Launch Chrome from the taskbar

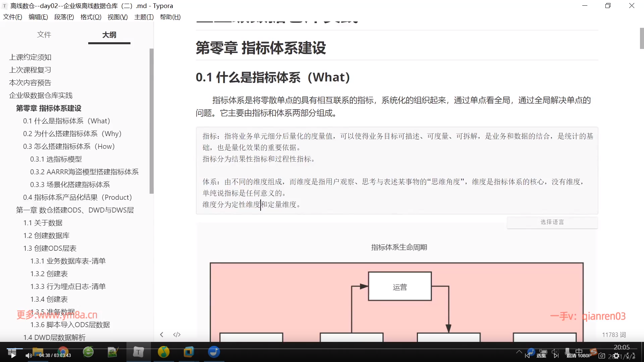click(x=63, y=352)
